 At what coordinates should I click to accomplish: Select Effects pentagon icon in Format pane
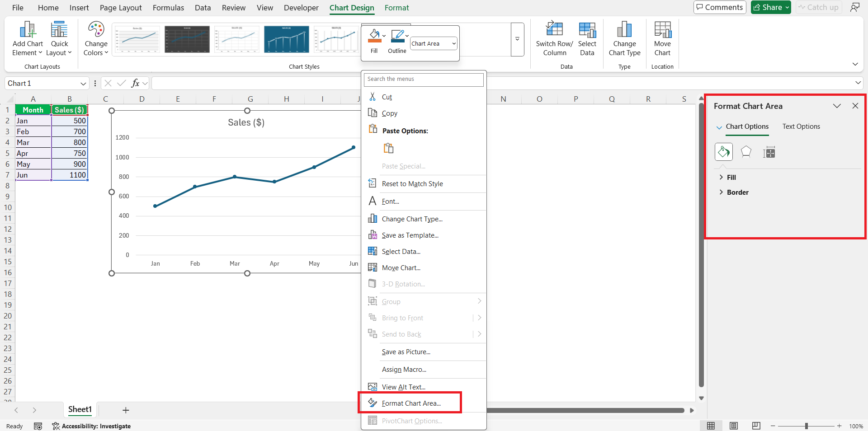pos(746,152)
